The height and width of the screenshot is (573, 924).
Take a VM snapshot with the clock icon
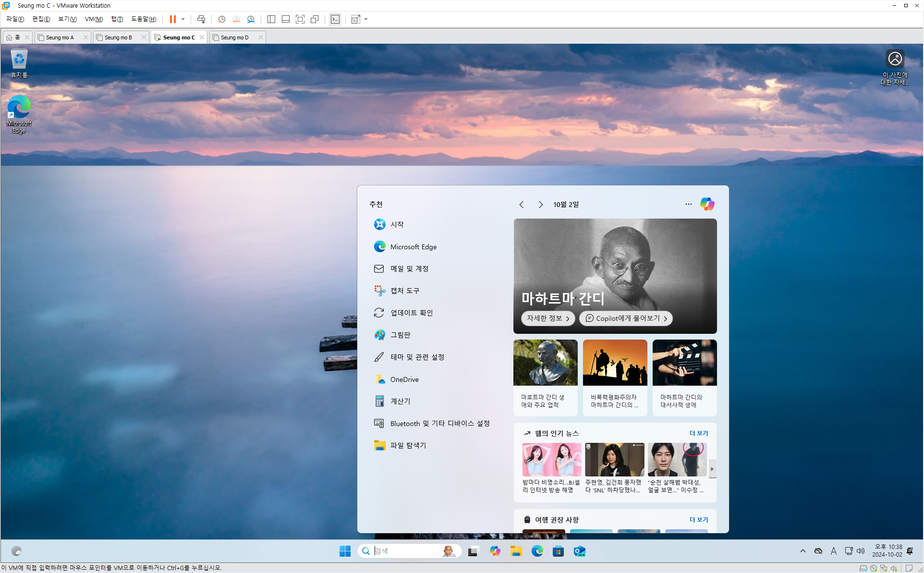[x=221, y=19]
